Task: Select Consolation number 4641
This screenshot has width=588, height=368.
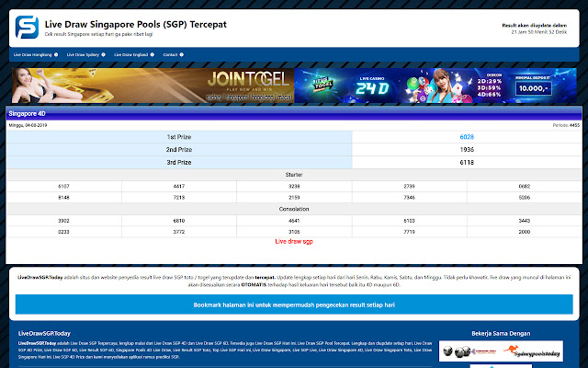Action: tap(294, 221)
